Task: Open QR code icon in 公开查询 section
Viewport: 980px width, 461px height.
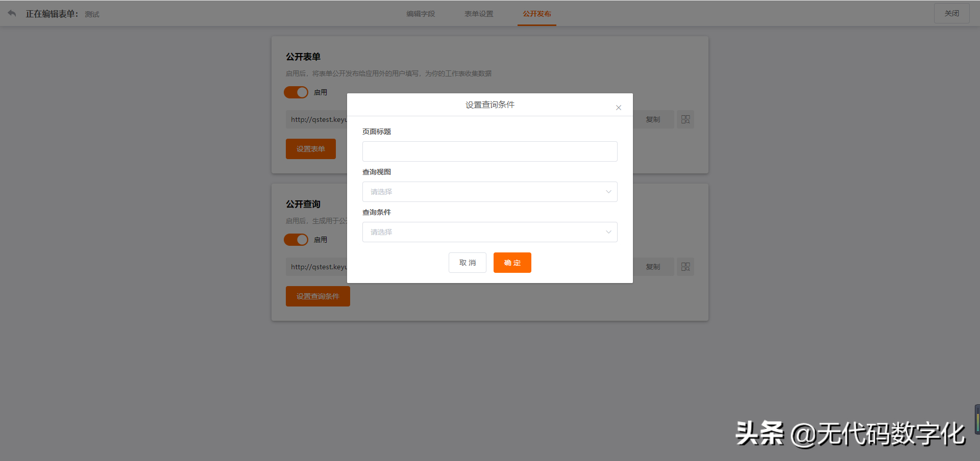Action: [x=685, y=267]
